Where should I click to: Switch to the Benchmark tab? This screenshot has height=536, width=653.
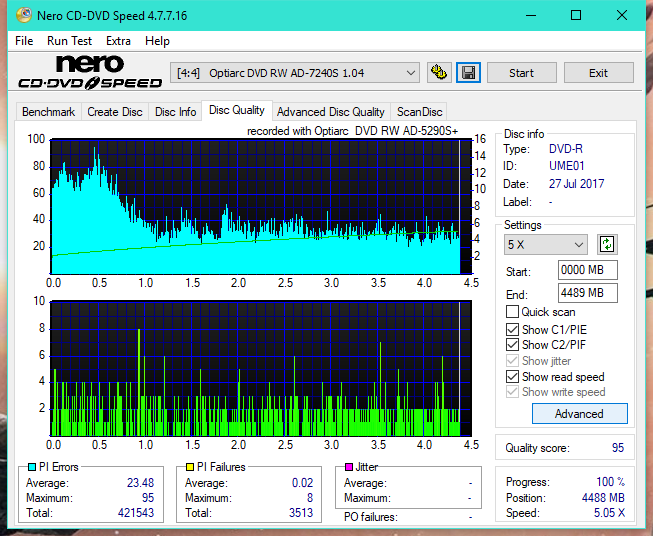pos(49,112)
